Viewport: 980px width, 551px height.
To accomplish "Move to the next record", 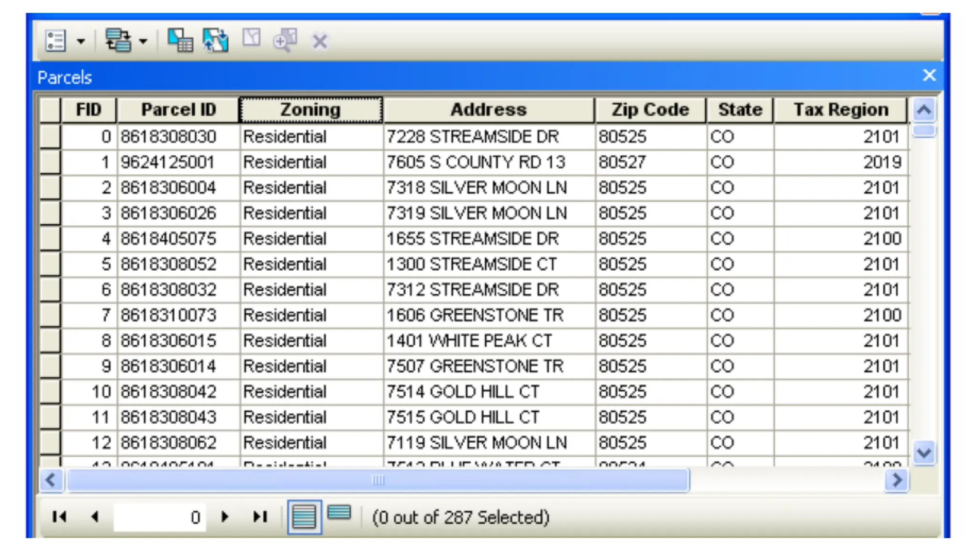I will pos(225,517).
